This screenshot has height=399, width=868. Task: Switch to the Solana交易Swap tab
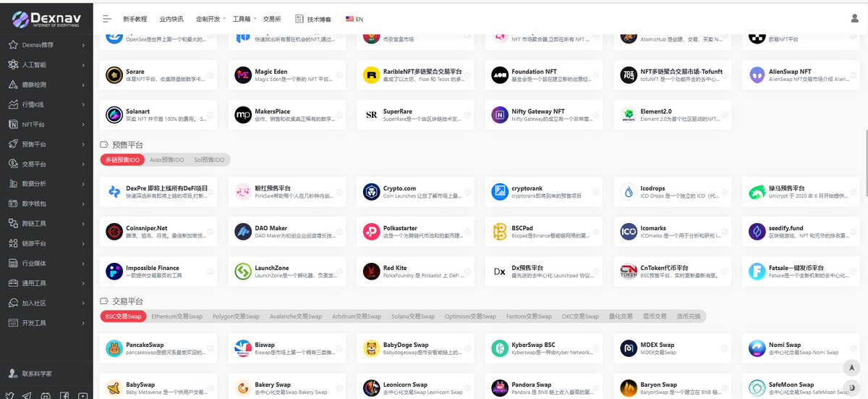(x=413, y=316)
